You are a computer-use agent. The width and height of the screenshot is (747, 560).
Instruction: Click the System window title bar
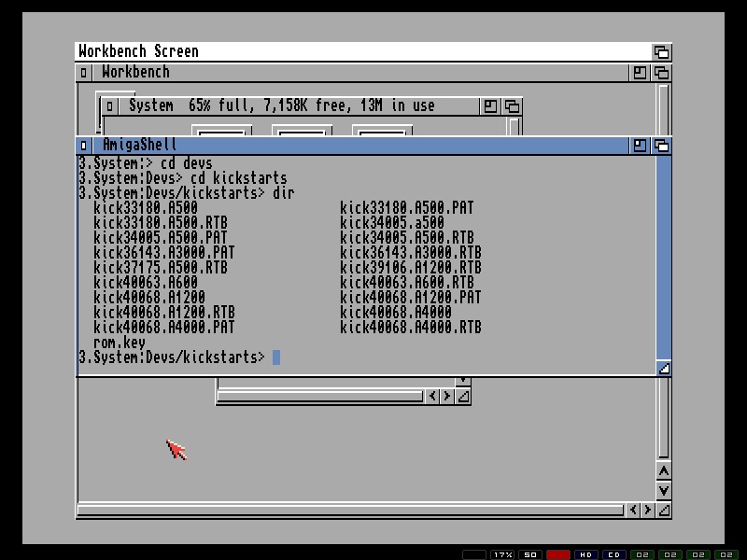[298, 105]
